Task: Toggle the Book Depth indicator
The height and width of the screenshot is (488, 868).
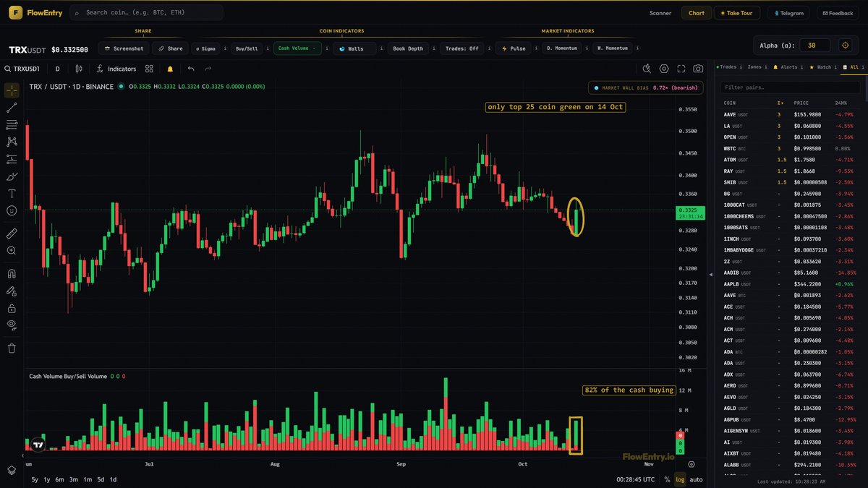Action: 408,48
